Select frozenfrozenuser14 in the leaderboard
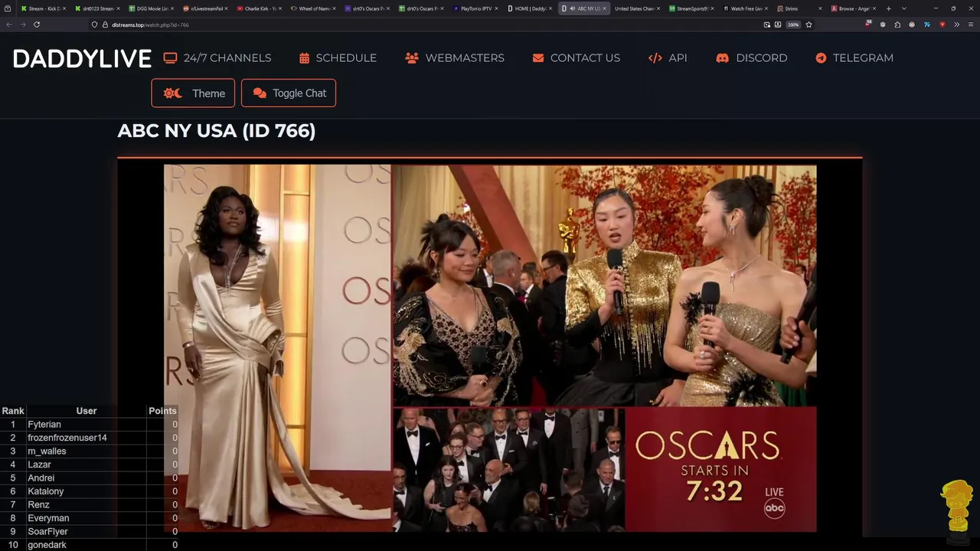The image size is (980, 551). (x=67, y=438)
